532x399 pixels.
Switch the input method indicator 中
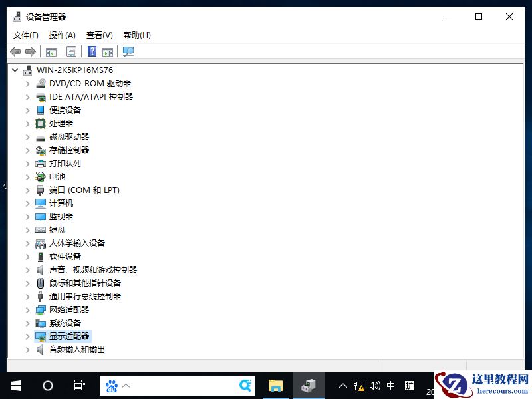390,386
